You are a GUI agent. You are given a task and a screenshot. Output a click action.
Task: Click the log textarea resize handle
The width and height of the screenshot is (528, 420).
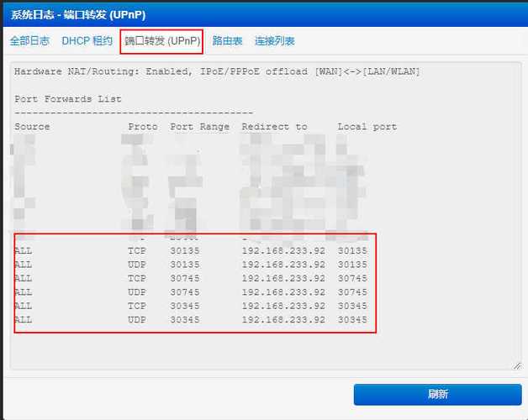click(516, 365)
